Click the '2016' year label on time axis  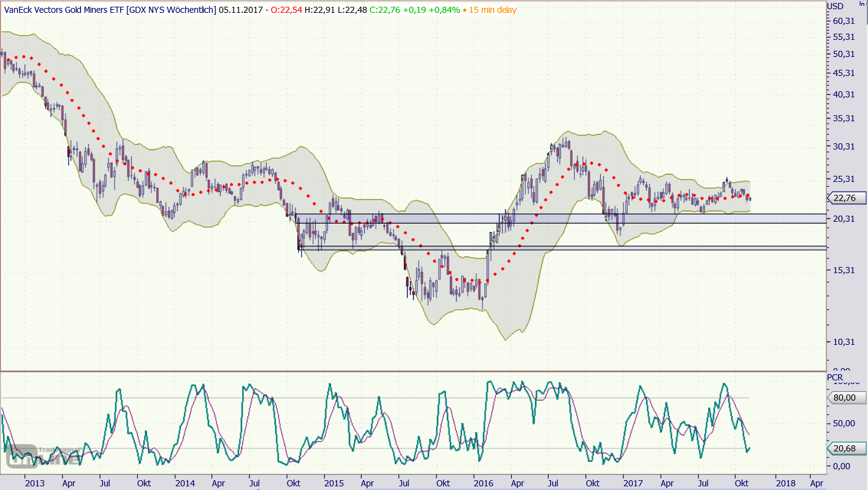point(484,483)
